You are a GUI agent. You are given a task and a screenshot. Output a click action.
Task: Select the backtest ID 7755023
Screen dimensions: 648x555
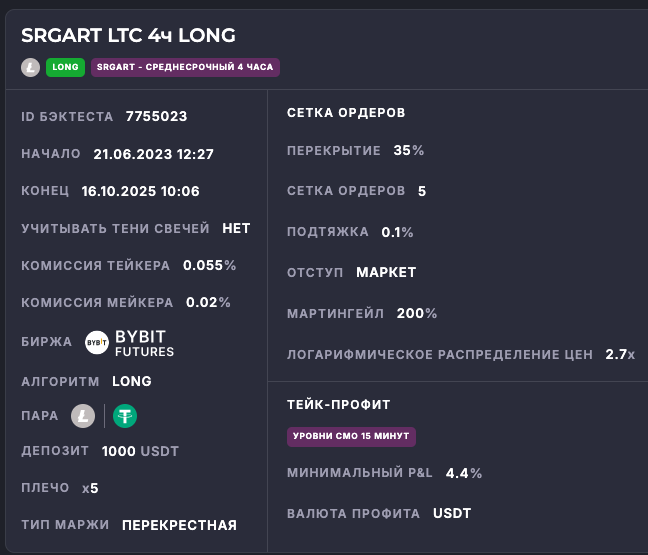(x=156, y=116)
